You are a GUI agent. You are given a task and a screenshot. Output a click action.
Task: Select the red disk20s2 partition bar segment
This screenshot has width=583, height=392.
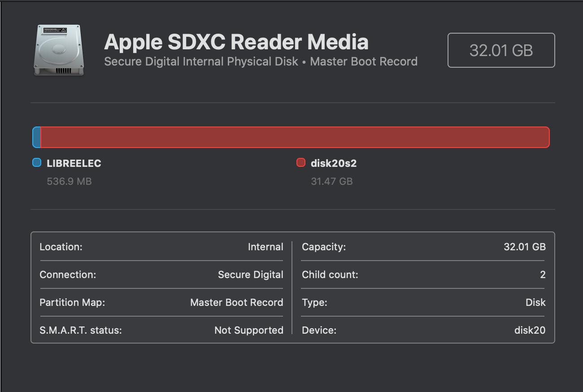click(295, 137)
